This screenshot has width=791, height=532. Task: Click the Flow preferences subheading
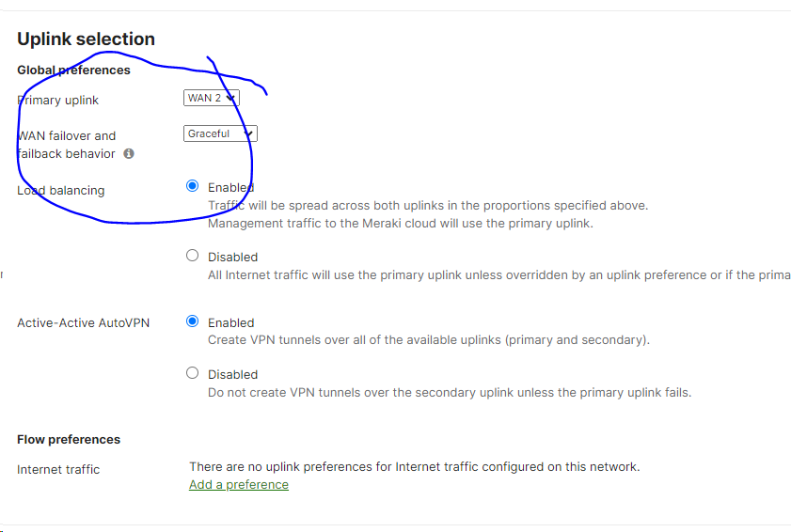click(x=69, y=440)
